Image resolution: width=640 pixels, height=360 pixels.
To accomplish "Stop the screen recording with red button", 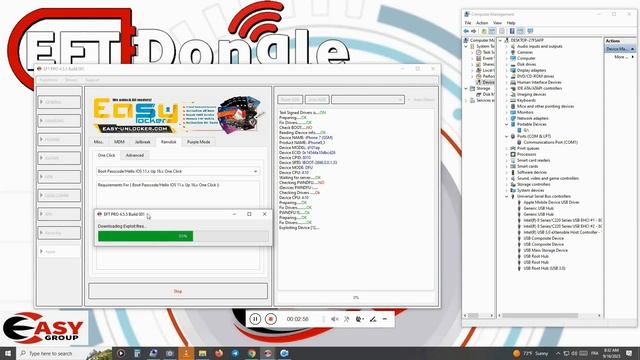I will click(x=270, y=319).
